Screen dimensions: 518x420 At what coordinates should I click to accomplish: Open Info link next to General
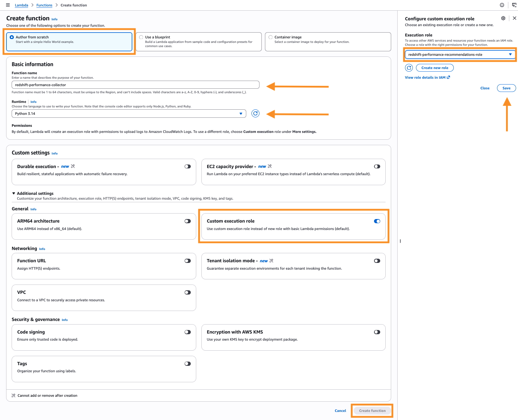[x=33, y=209]
